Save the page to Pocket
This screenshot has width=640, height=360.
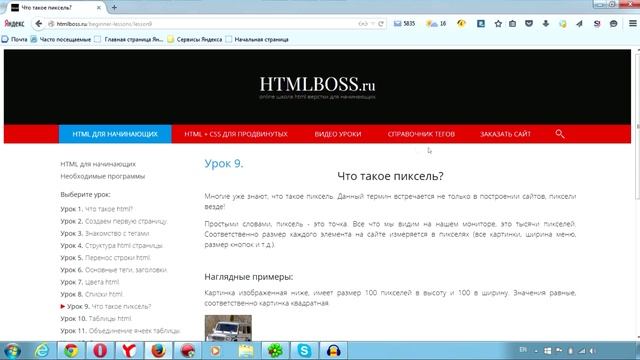[x=529, y=24]
